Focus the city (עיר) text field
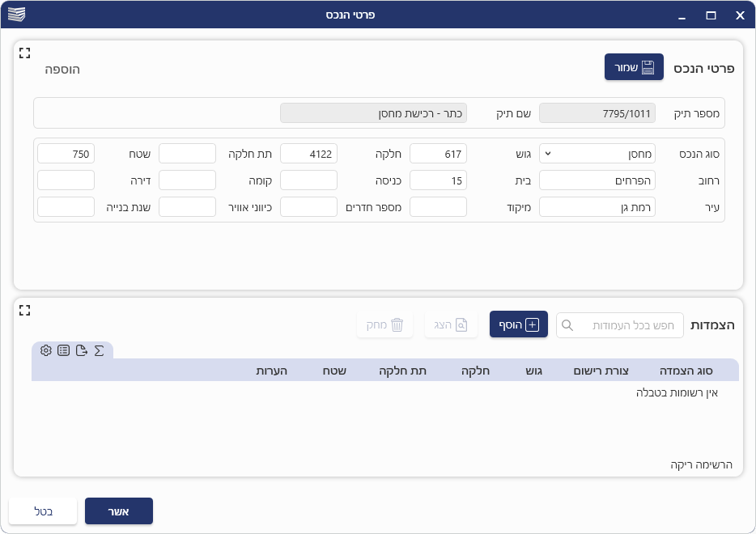 click(597, 207)
